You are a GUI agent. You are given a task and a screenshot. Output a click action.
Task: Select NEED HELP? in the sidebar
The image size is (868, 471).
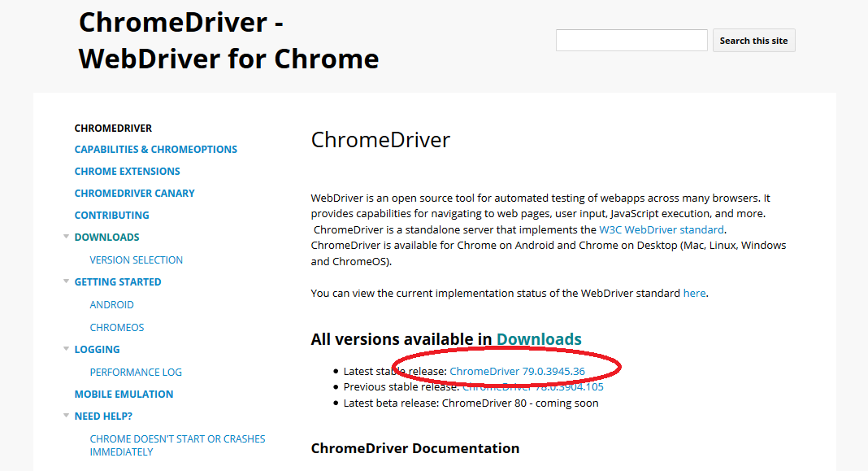click(103, 416)
